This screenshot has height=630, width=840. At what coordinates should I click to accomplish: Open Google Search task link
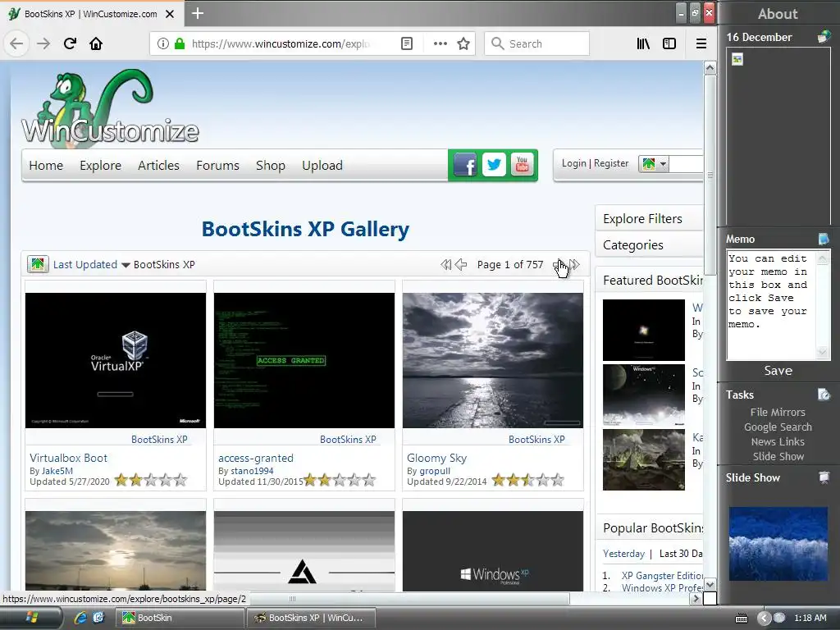click(x=778, y=427)
